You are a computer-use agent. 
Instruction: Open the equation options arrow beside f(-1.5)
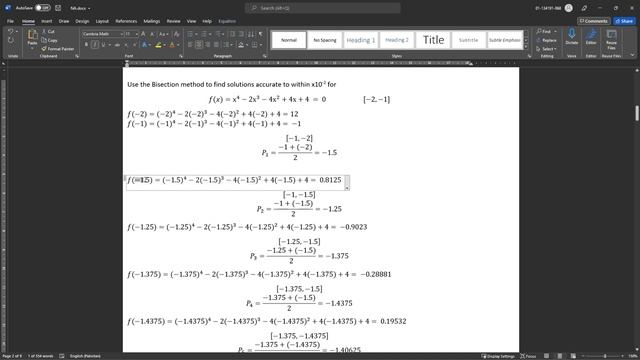tap(347, 188)
